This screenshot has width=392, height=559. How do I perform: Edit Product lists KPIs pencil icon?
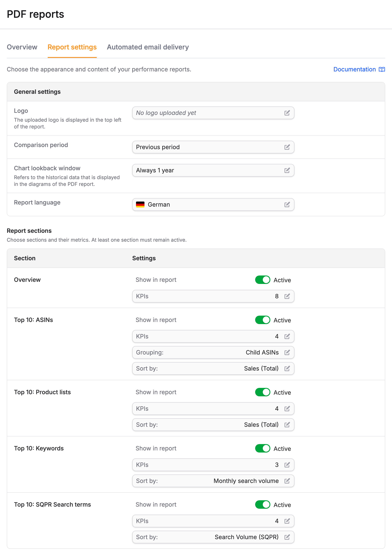tap(287, 409)
